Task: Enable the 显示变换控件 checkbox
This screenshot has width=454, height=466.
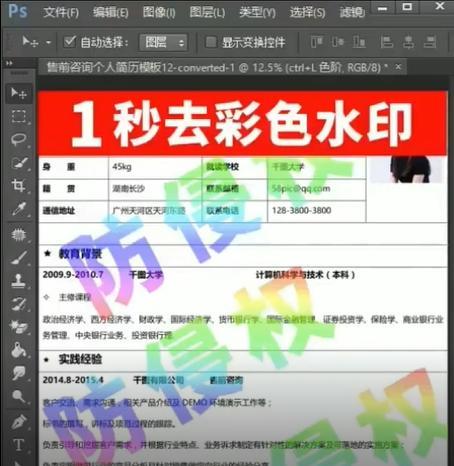Action: 211,42
